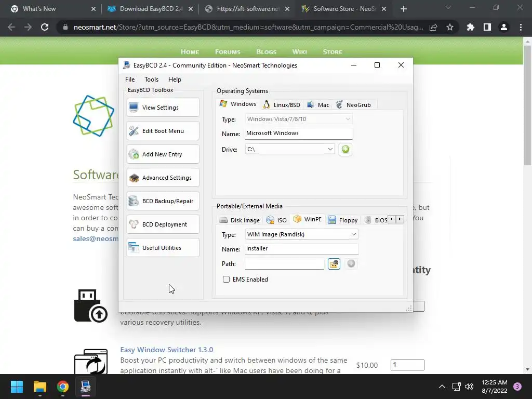The width and height of the screenshot is (532, 399).
Task: Switch to the Mac tab
Action: [318, 105]
